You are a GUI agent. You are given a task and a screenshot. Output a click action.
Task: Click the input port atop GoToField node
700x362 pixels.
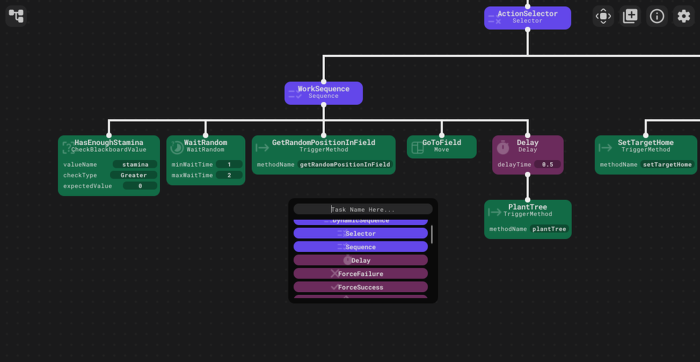coord(442,135)
